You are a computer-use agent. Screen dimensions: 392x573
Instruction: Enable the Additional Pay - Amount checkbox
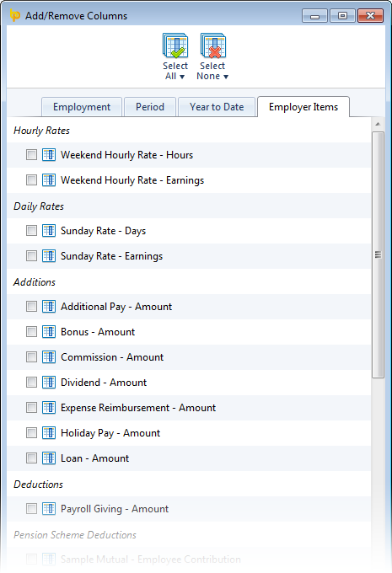tap(31, 306)
